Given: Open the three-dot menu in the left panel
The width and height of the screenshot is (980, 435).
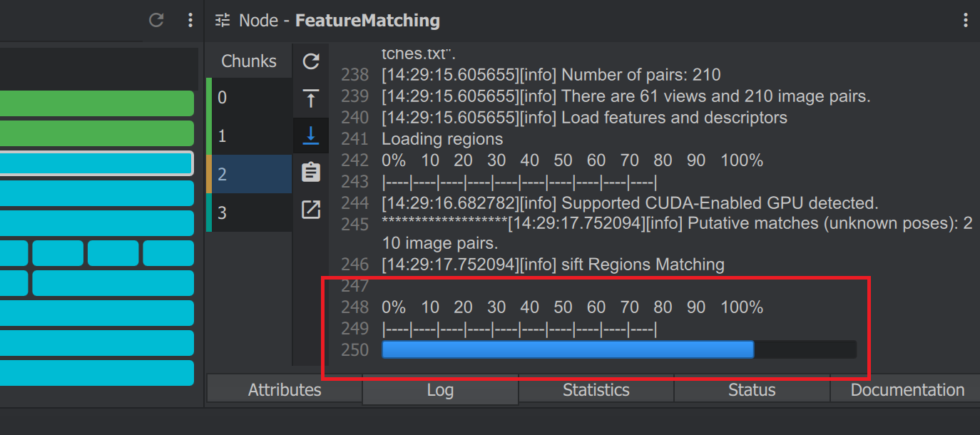Looking at the screenshot, I should (x=190, y=20).
